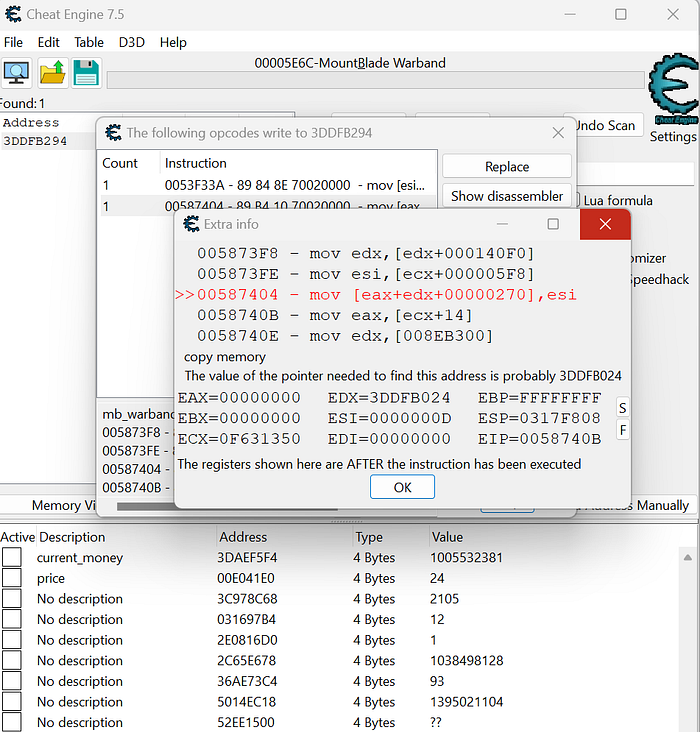The height and width of the screenshot is (732, 700).
Task: Select value 1395021104 in address table
Action: coord(466,702)
